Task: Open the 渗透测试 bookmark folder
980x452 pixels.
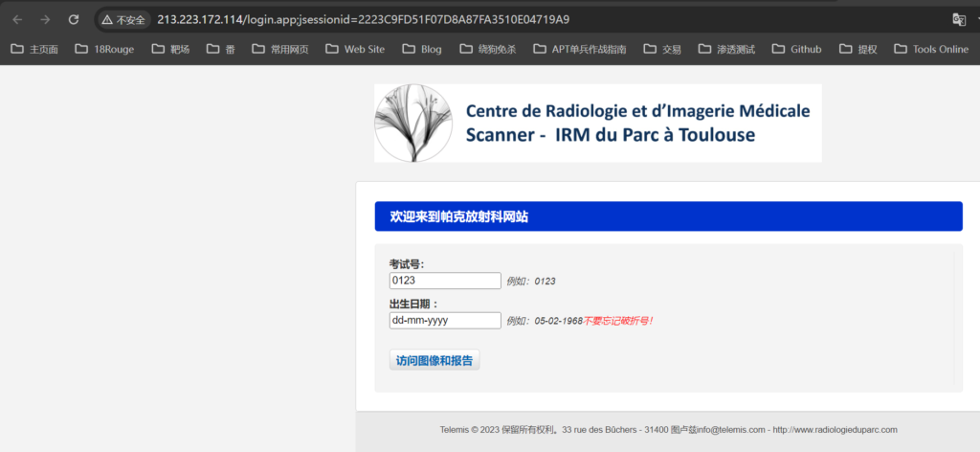Action: click(x=727, y=50)
